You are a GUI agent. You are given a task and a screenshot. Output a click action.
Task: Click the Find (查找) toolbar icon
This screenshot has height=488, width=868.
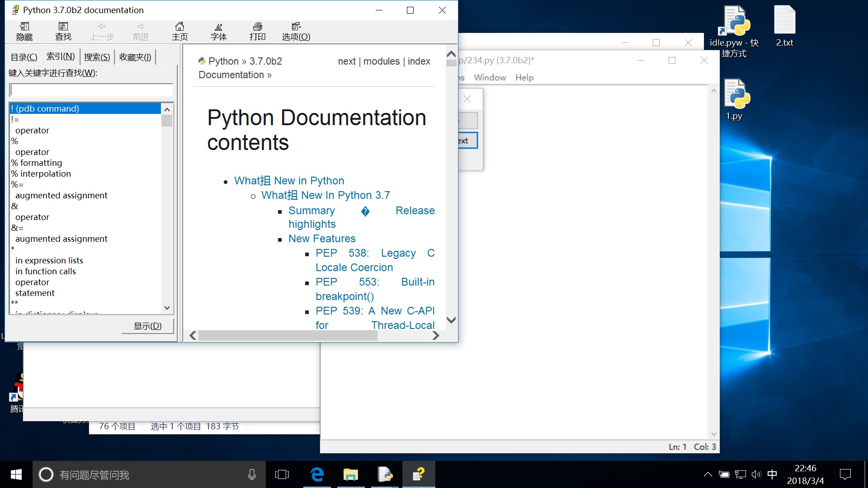tap(63, 32)
